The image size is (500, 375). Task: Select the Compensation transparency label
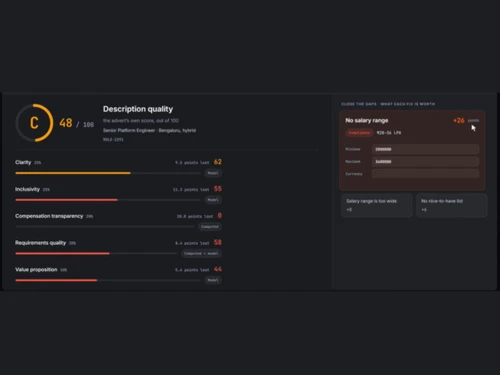49,216
